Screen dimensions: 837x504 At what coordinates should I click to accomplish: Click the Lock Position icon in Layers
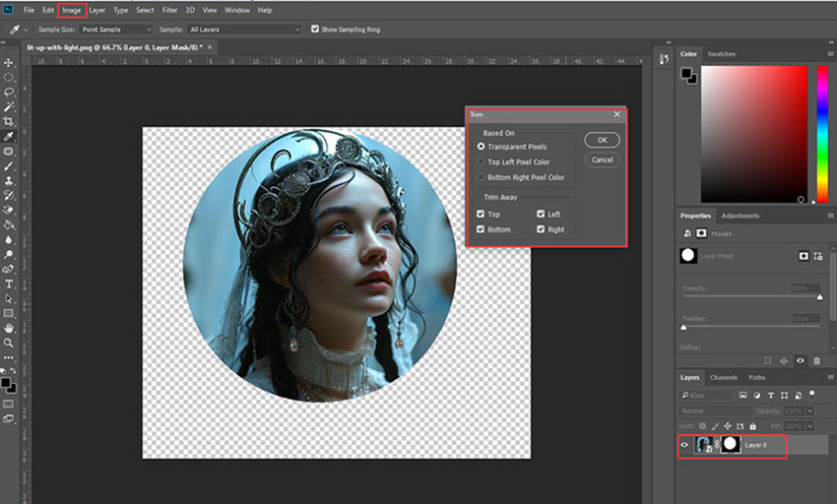click(x=728, y=426)
